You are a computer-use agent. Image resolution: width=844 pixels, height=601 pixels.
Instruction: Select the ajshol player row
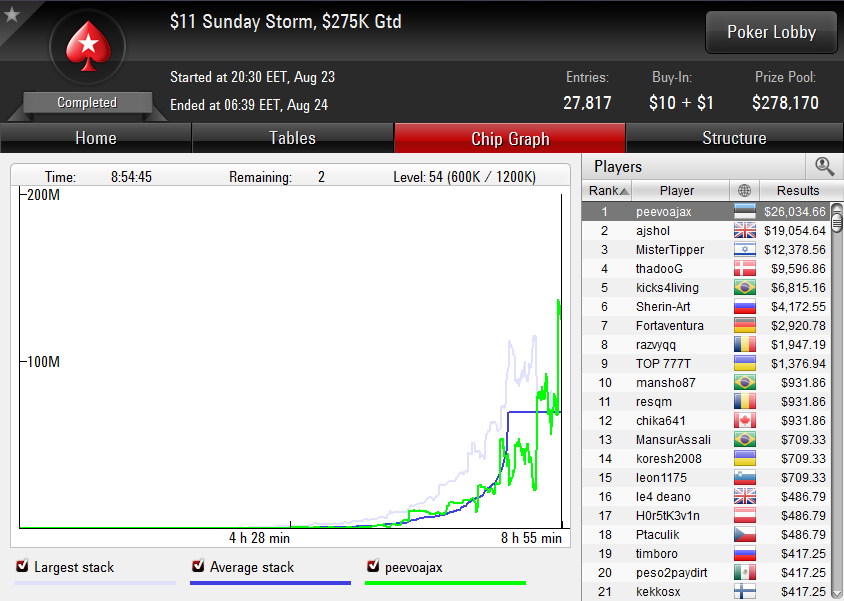click(706, 230)
